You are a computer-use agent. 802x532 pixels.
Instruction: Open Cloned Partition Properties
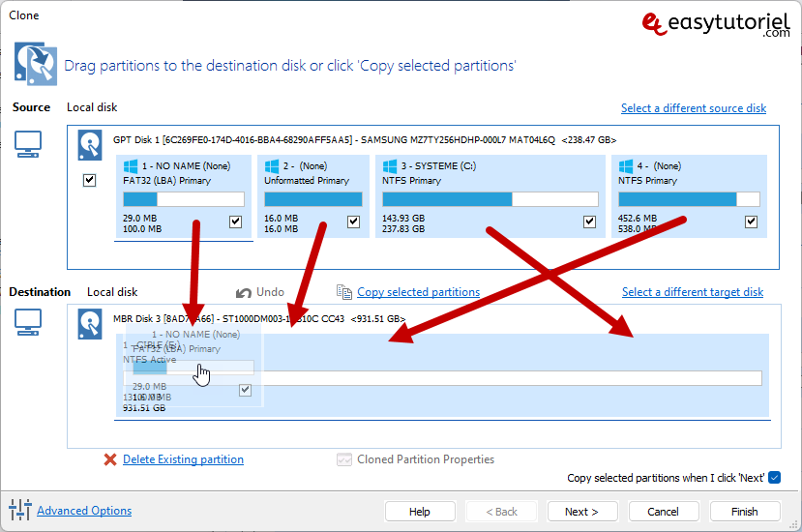pos(426,458)
